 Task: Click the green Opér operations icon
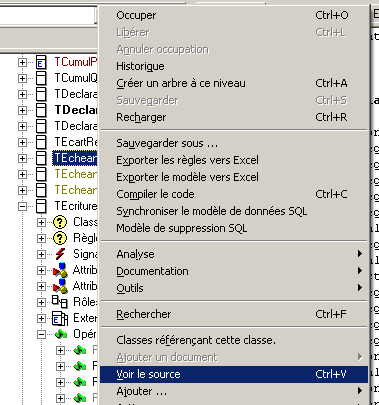tap(61, 334)
